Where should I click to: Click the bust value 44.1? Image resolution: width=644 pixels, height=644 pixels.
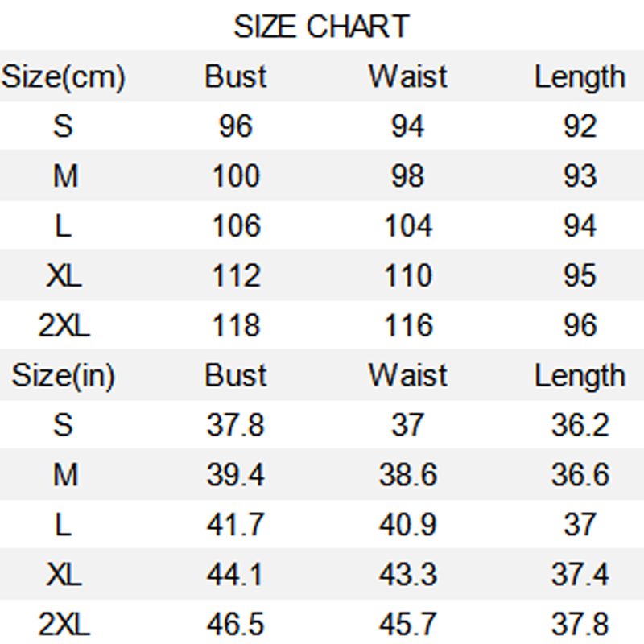235,576
